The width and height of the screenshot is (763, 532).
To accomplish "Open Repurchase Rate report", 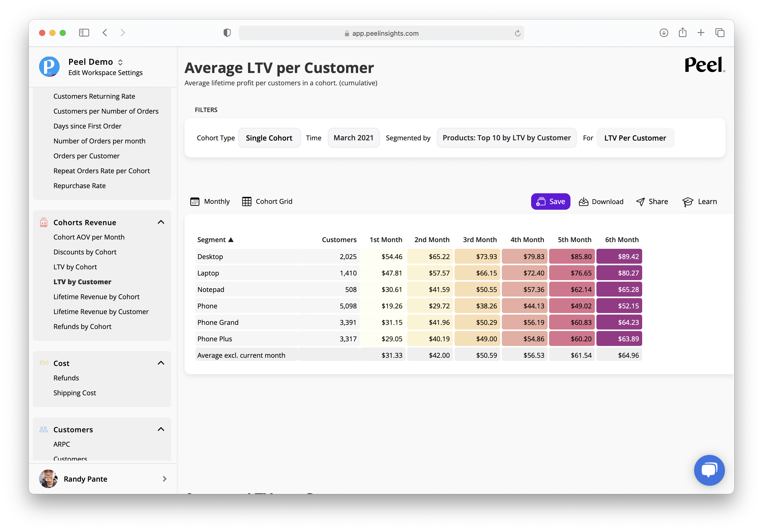I will 79,186.
